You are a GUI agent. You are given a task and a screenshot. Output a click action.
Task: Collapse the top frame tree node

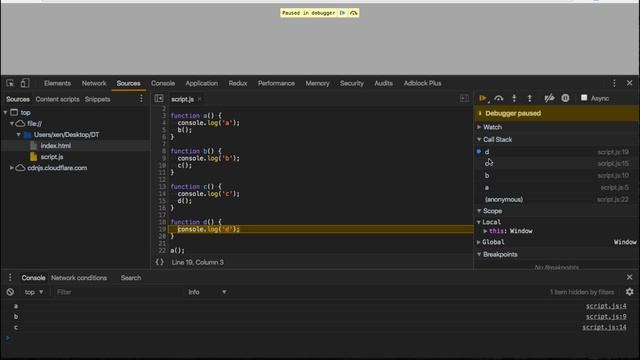point(5,112)
